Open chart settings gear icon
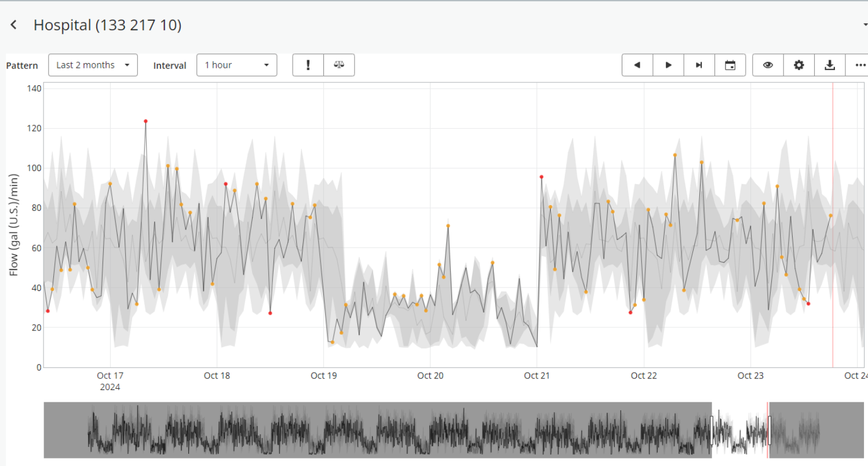 coord(799,65)
